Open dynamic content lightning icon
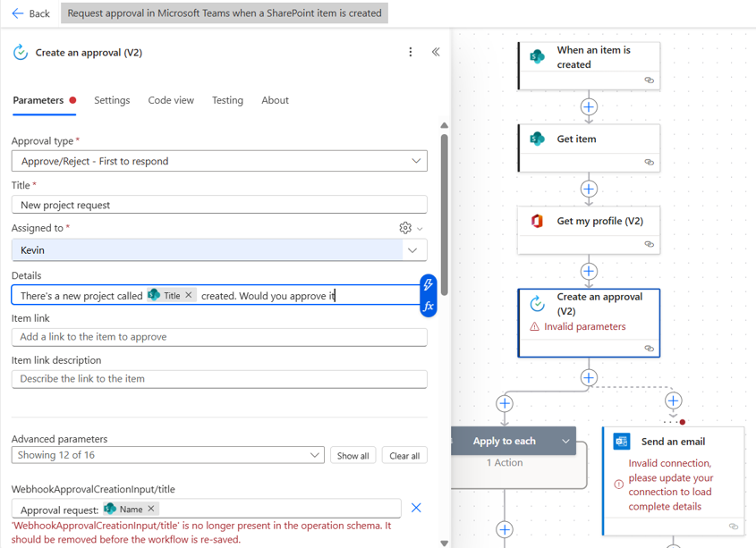This screenshot has width=756, height=548. (x=429, y=285)
